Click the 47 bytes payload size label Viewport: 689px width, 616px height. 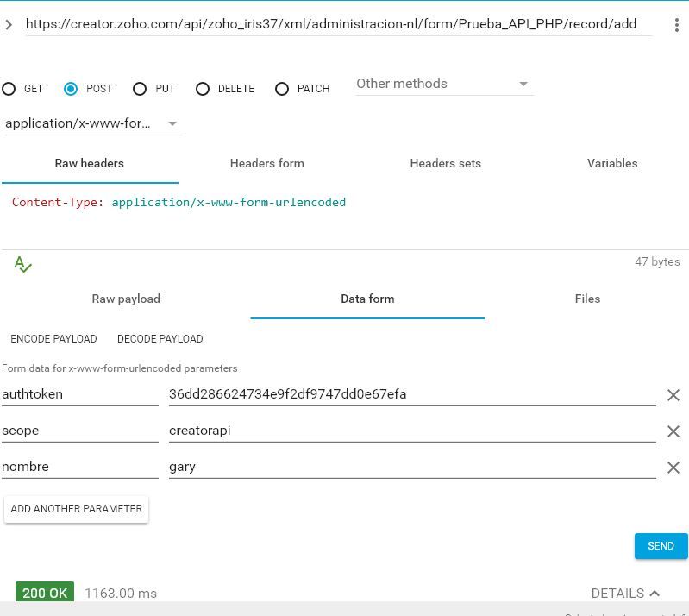point(657,262)
